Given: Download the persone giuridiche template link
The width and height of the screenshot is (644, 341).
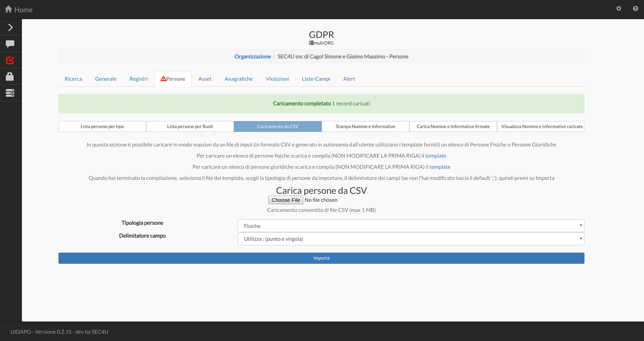Looking at the screenshot, I should click(x=440, y=167).
